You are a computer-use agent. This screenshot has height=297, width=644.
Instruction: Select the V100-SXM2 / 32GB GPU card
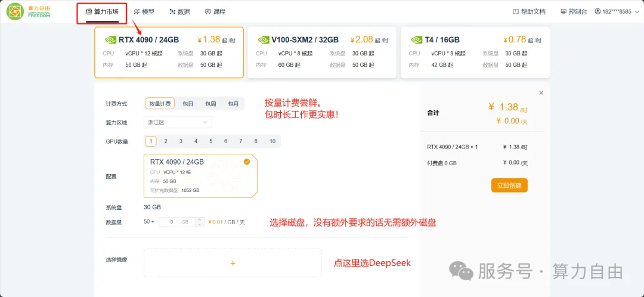321,52
